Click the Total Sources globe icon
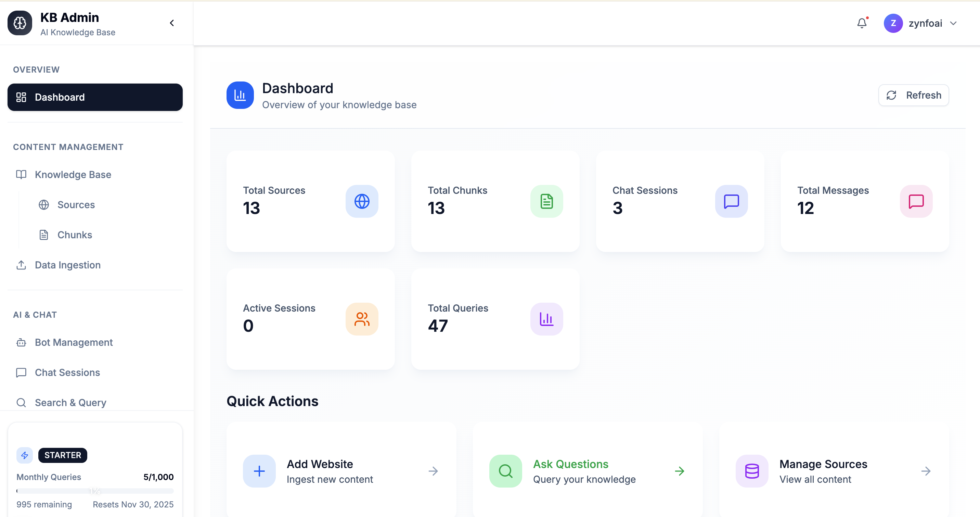 click(x=362, y=201)
